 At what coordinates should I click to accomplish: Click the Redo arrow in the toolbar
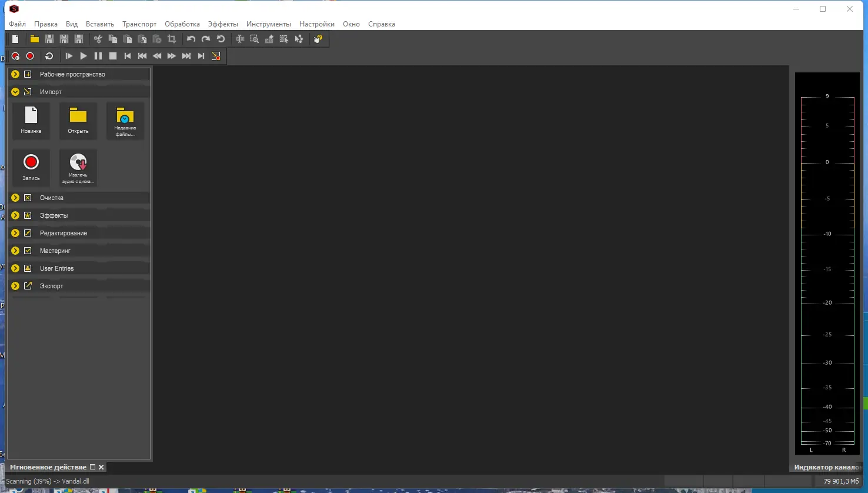pyautogui.click(x=206, y=39)
